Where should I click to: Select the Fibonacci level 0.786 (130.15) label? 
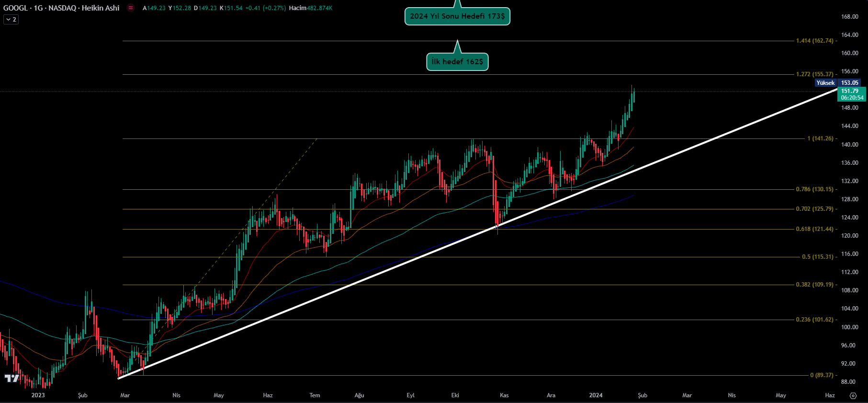pos(815,189)
